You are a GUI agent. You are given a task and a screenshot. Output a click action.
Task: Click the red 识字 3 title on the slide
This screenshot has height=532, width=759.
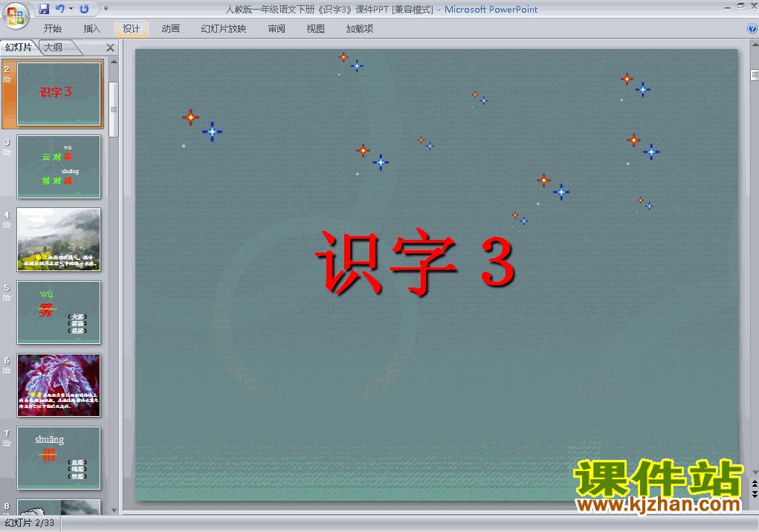pyautogui.click(x=414, y=262)
